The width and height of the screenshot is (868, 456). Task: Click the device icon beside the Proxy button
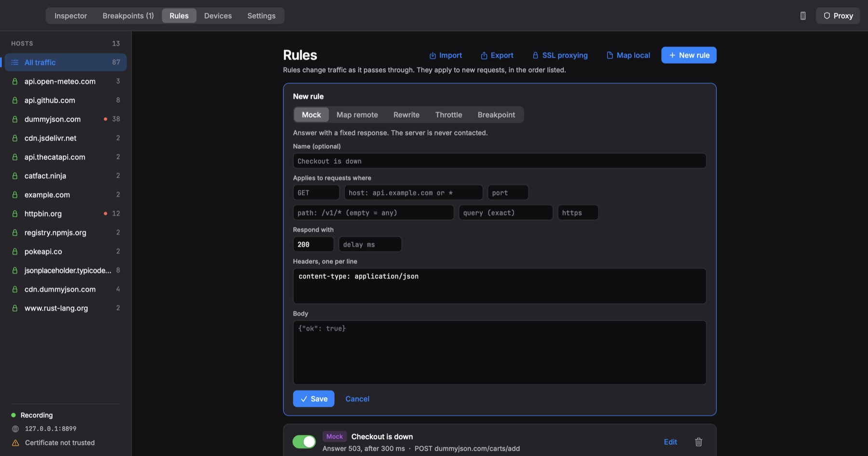[x=803, y=16]
